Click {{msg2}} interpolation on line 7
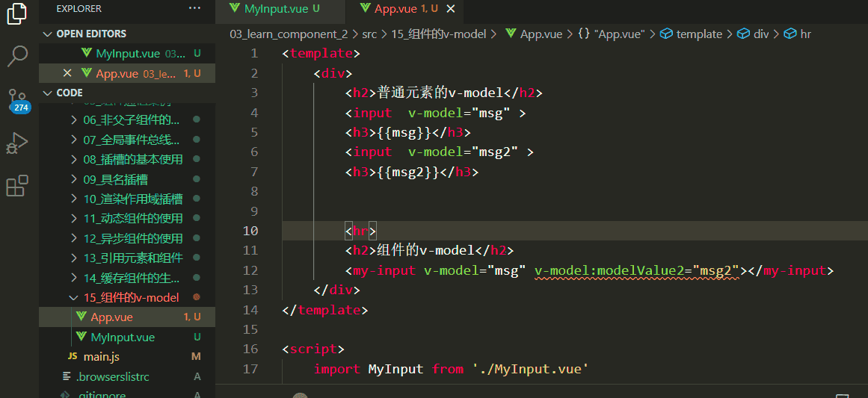This screenshot has width=868, height=398. (x=408, y=172)
